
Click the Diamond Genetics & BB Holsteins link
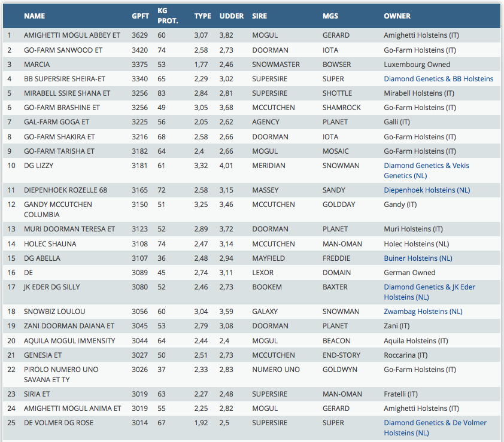[438, 79]
